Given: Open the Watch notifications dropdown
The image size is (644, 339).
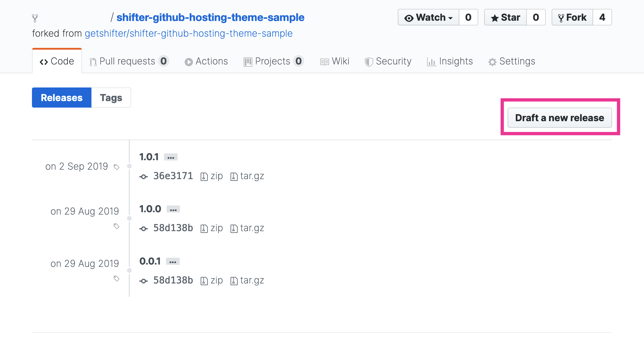Looking at the screenshot, I should [x=429, y=17].
